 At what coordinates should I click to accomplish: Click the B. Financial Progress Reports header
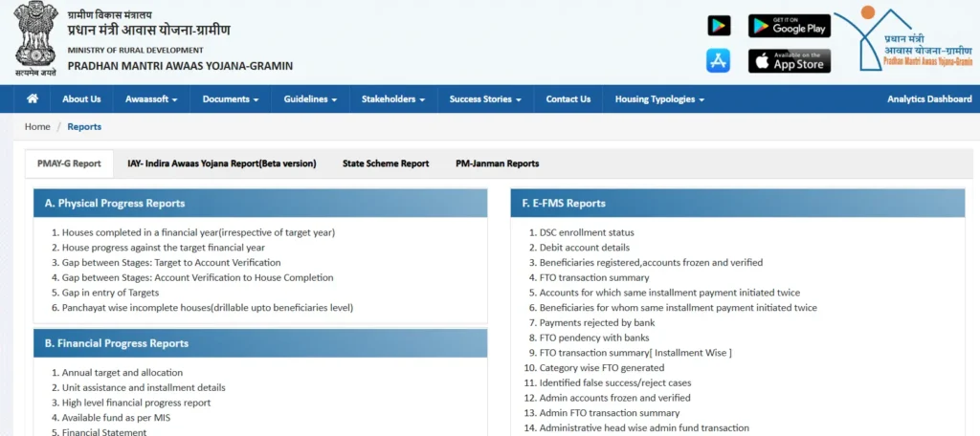pyautogui.click(x=260, y=343)
